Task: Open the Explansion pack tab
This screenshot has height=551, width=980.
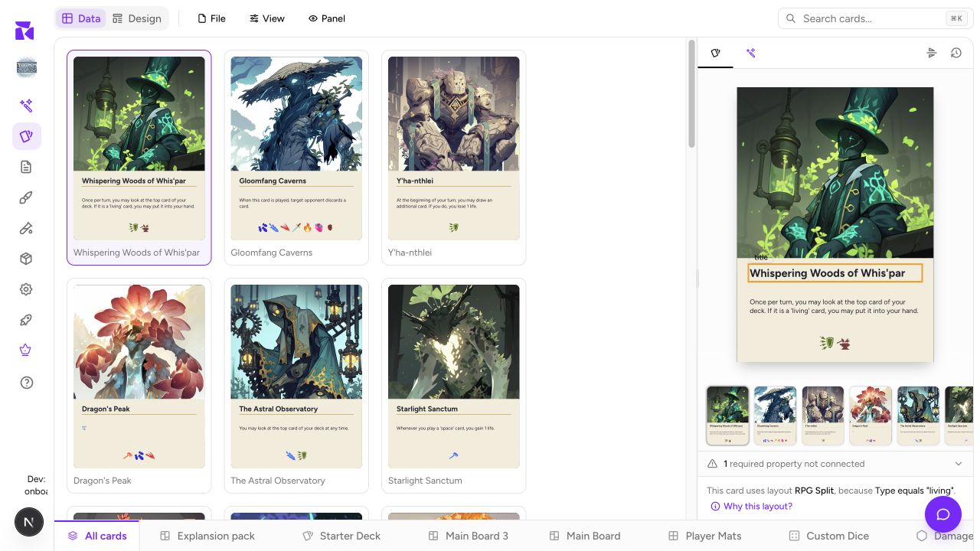Action: [x=207, y=536]
